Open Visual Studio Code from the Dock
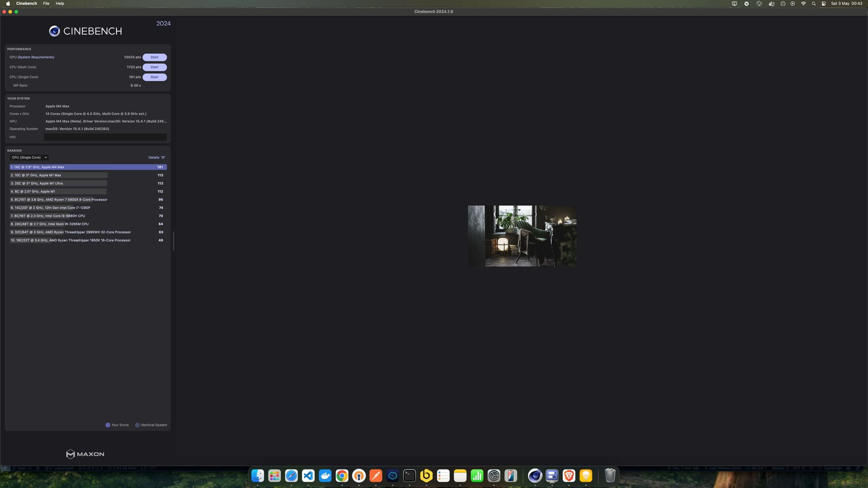 308,476
